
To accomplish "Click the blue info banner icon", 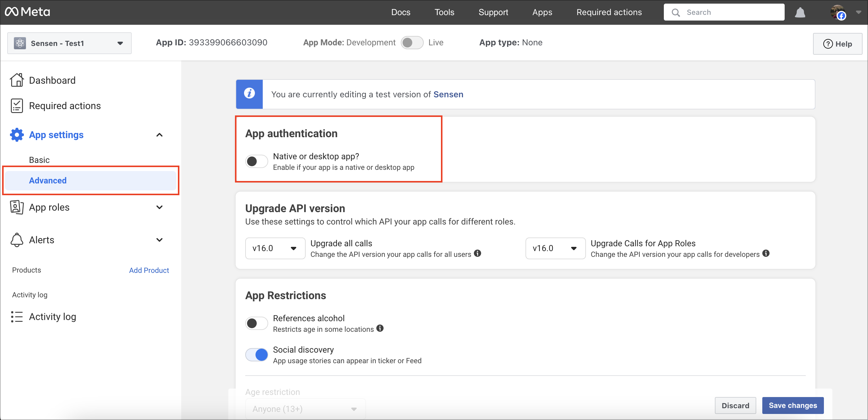I will click(x=249, y=94).
